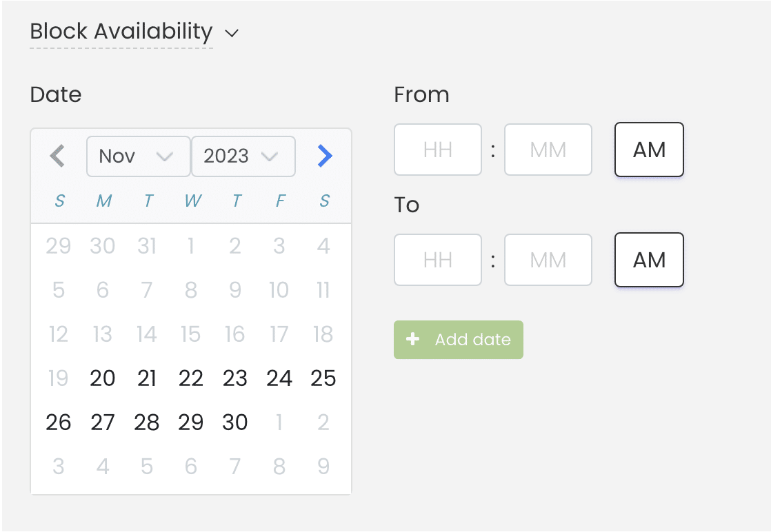Choose November 25 on the calendar
771x532 pixels.
coord(323,378)
